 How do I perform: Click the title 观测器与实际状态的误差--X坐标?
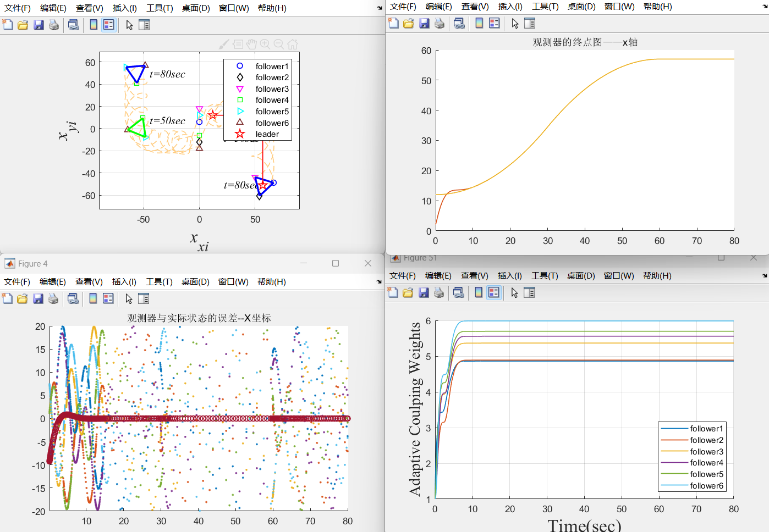[x=199, y=318]
